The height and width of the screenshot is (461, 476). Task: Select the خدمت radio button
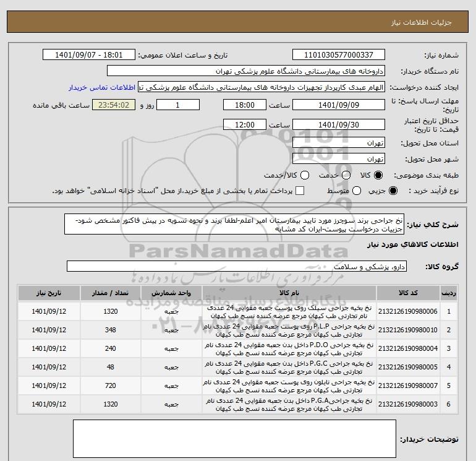[346, 175]
